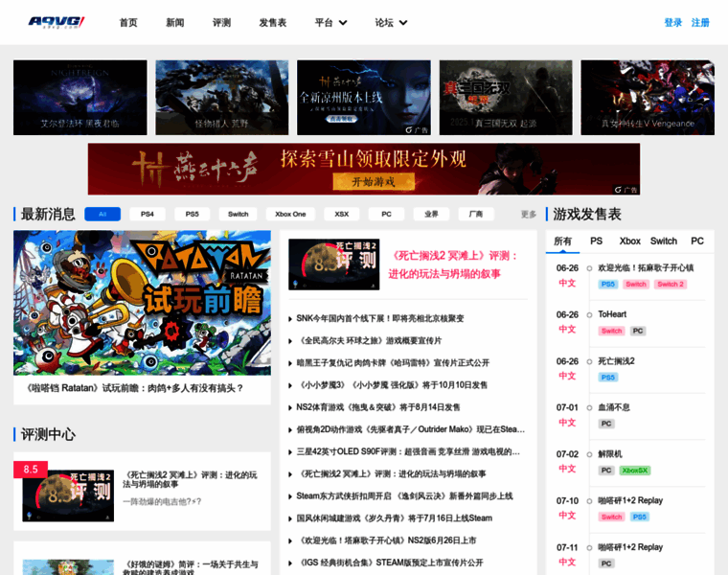This screenshot has width=728, height=575.
Task: Open 欢迎光临！拓麻歌子开心镇 release entry
Action: (x=646, y=268)
